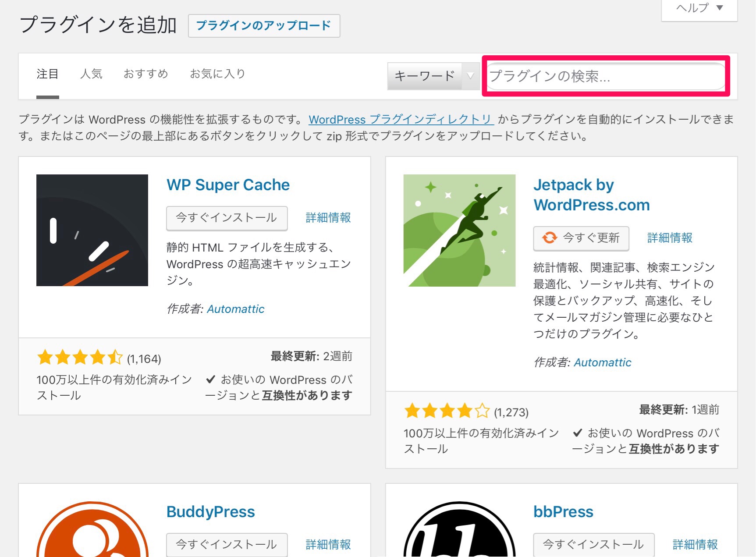The height and width of the screenshot is (557, 756).
Task: Click the bbPress plugin icon
Action: tap(459, 529)
